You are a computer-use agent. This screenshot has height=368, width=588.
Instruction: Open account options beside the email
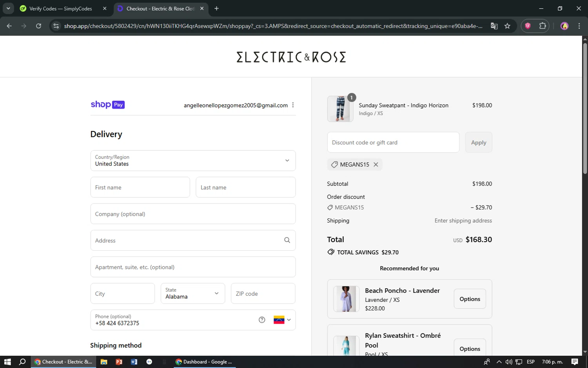(x=293, y=105)
